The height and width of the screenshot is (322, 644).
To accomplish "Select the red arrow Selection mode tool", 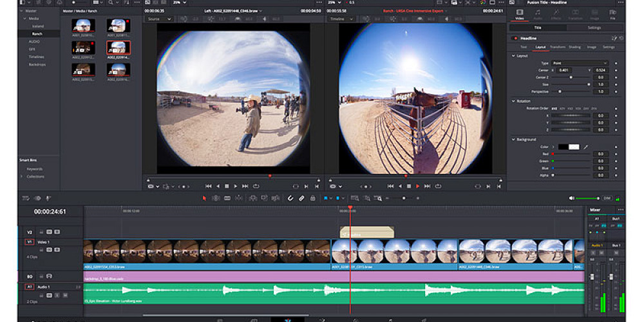I will pos(204,198).
